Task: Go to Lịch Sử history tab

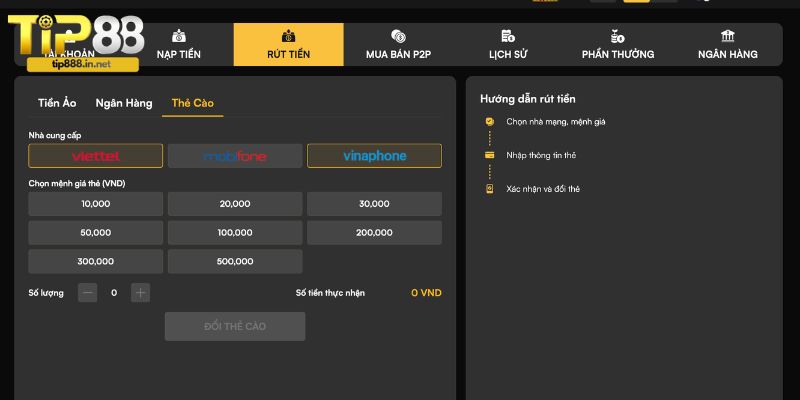Action: tap(508, 44)
